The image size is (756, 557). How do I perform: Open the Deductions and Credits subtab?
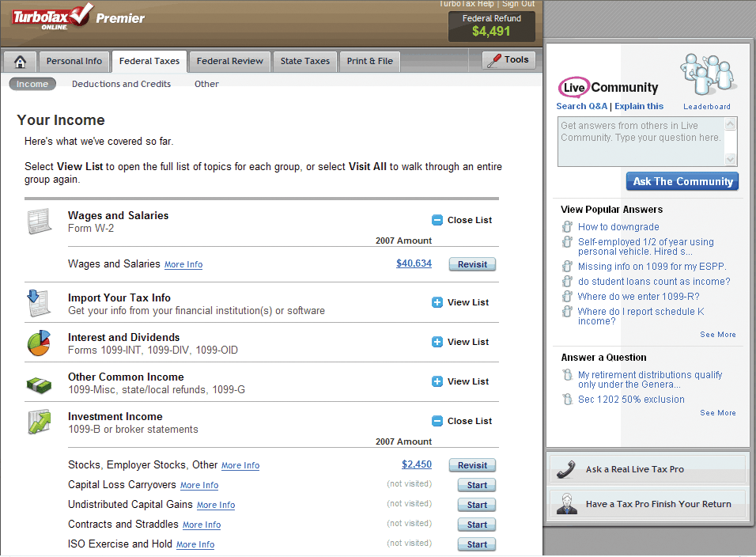point(121,84)
